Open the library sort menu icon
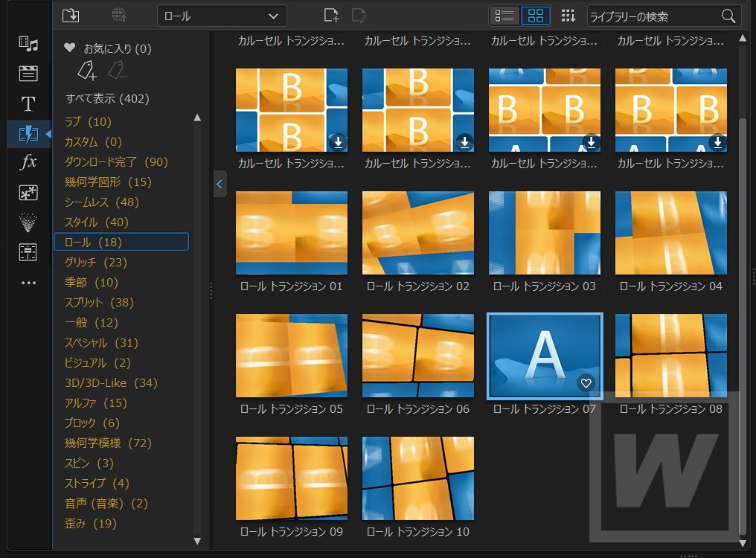 click(x=568, y=16)
